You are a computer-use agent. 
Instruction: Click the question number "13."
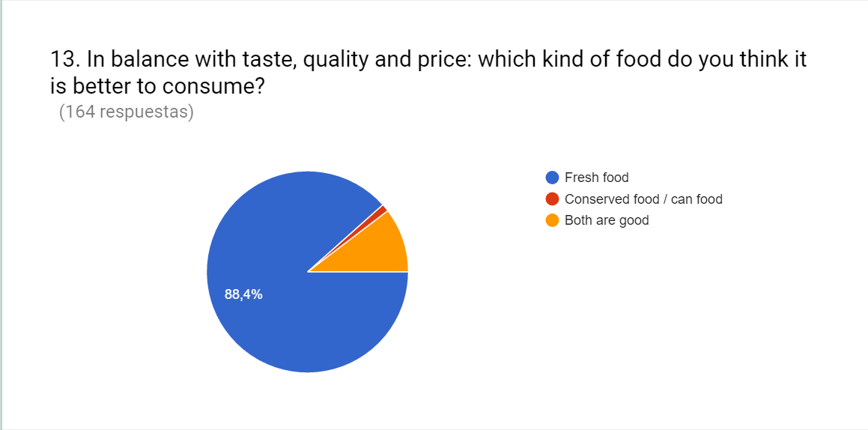pos(65,59)
